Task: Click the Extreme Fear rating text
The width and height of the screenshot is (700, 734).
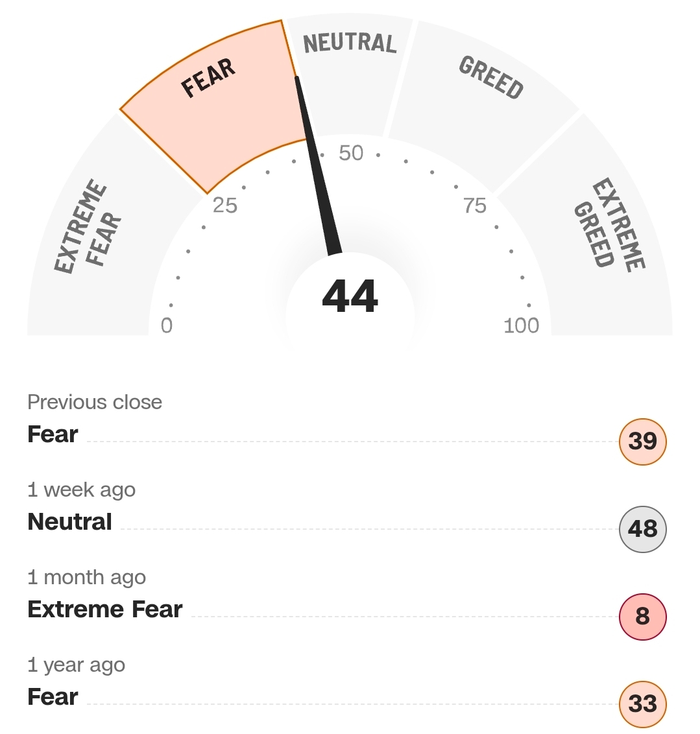Action: 105,610
